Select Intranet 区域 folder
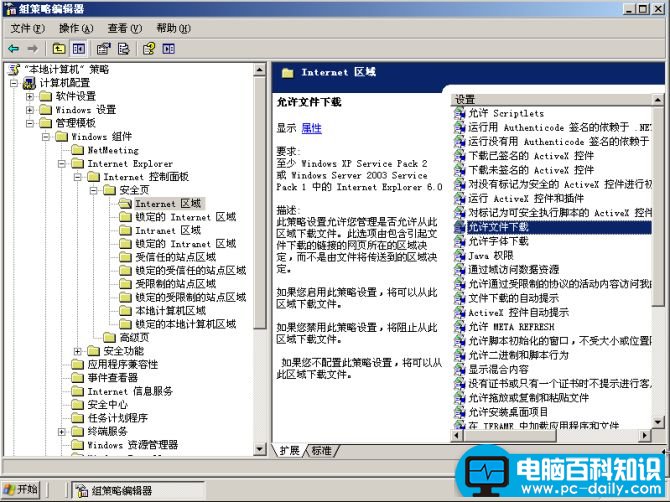This screenshot has height=502, width=670. 160,231
